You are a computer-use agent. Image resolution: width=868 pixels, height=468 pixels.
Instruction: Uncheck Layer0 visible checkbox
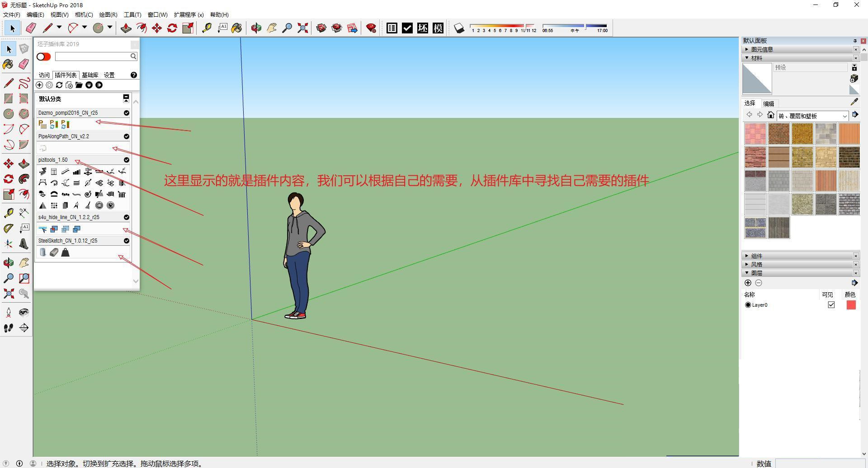831,305
